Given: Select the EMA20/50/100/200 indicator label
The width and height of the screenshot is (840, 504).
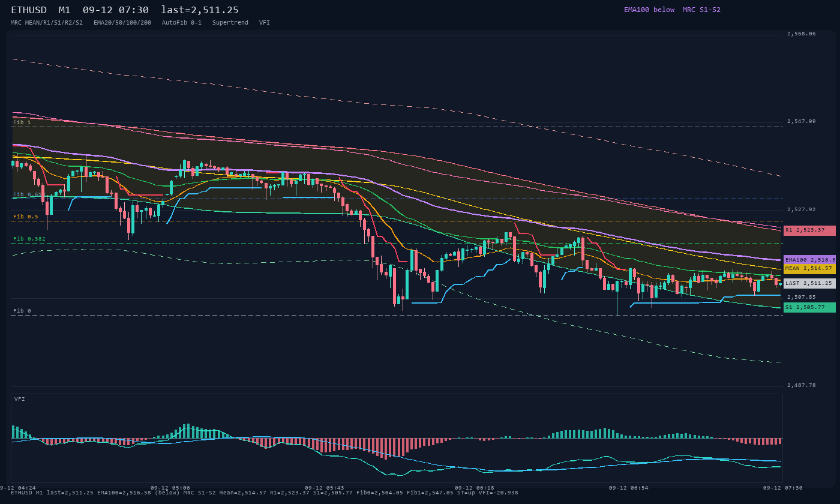Looking at the screenshot, I should pos(122,23).
